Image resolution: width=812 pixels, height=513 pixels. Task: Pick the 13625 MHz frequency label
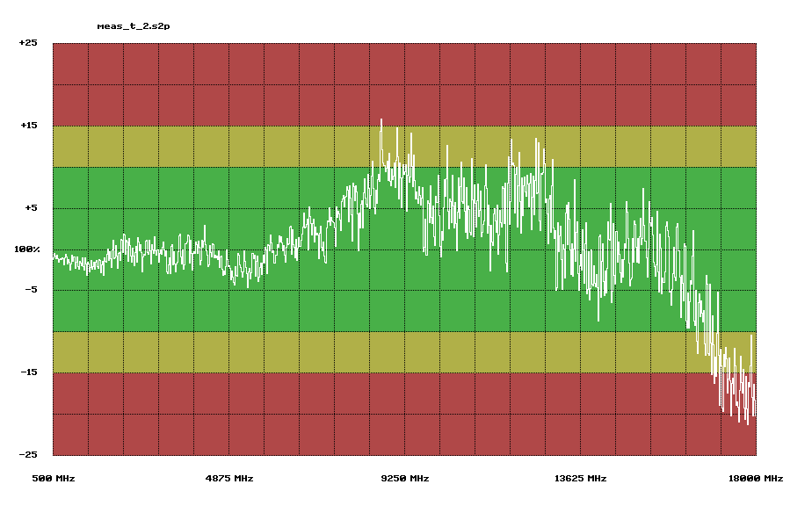click(x=580, y=479)
